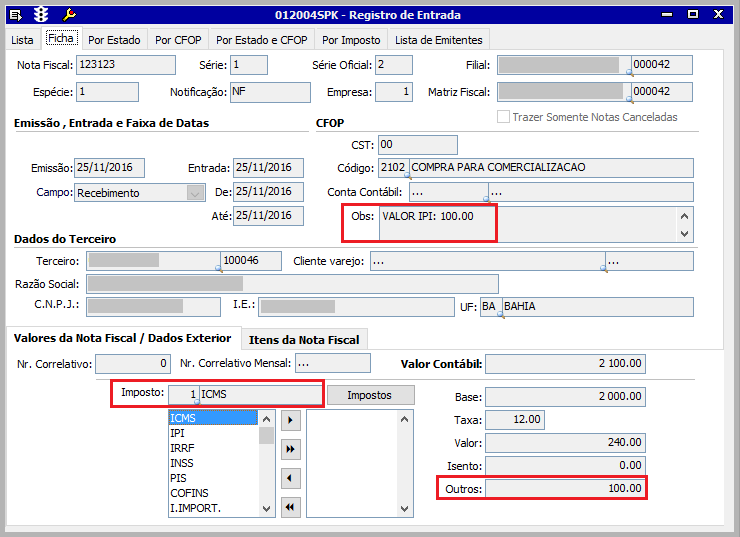This screenshot has height=537, width=740.
Task: Click the CST field 00
Action: pos(418,145)
